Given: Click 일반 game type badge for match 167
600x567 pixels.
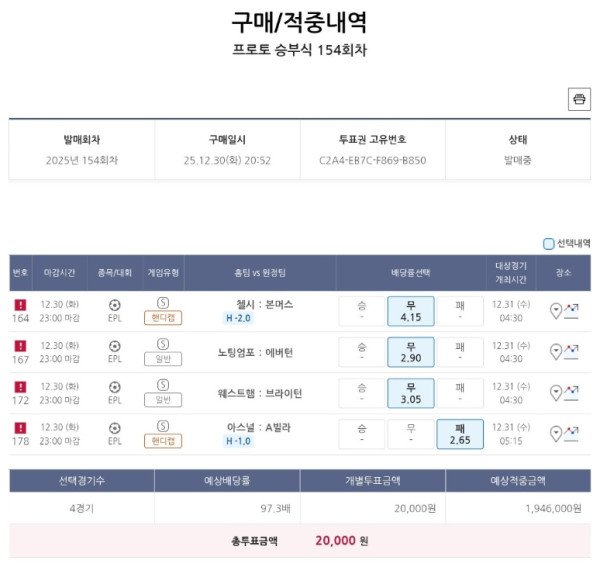Looking at the screenshot, I should coord(163,359).
